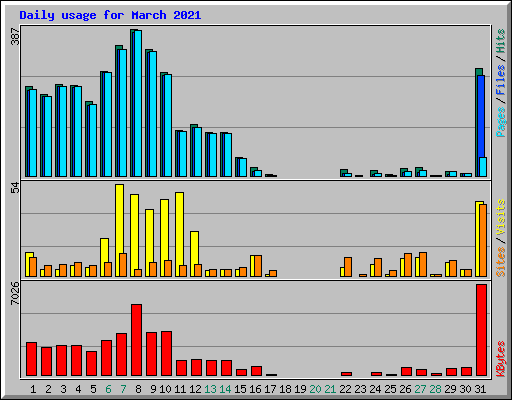Click day 19 on the x-axis
This screenshot has height=400, width=512.
300,389
